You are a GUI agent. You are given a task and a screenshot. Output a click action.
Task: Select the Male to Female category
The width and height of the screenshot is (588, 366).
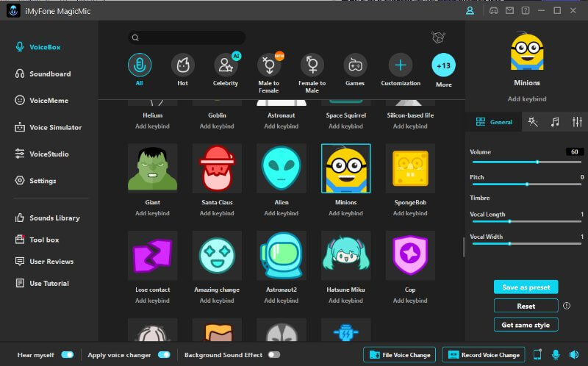point(269,65)
